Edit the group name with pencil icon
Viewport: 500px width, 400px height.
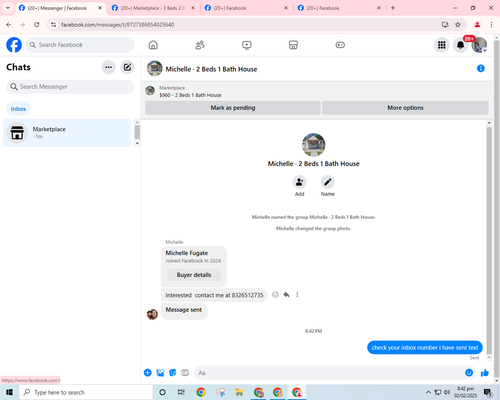328,182
